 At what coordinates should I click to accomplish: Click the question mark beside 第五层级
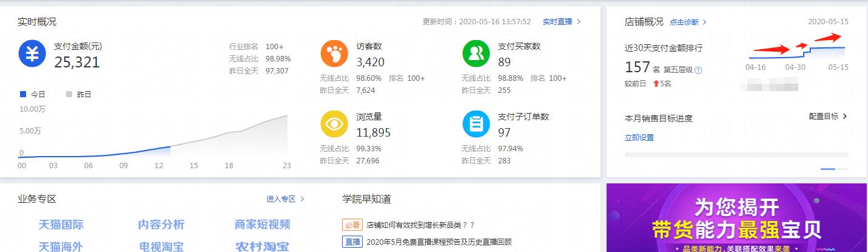pyautogui.click(x=699, y=70)
